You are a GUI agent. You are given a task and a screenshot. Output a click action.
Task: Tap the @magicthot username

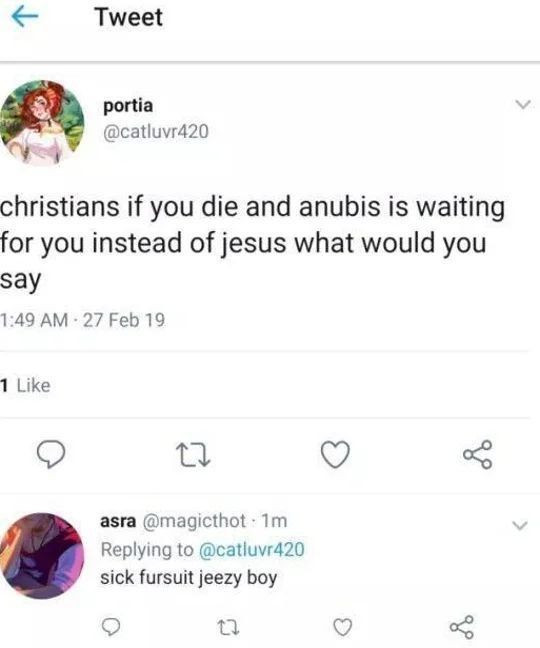coord(194,521)
